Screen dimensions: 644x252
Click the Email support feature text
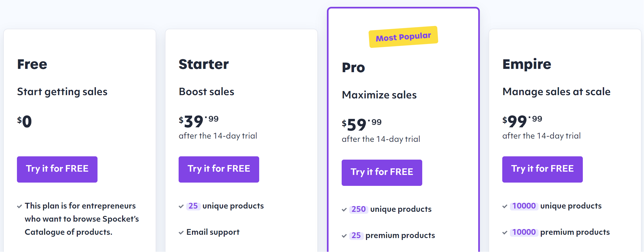pyautogui.click(x=213, y=232)
